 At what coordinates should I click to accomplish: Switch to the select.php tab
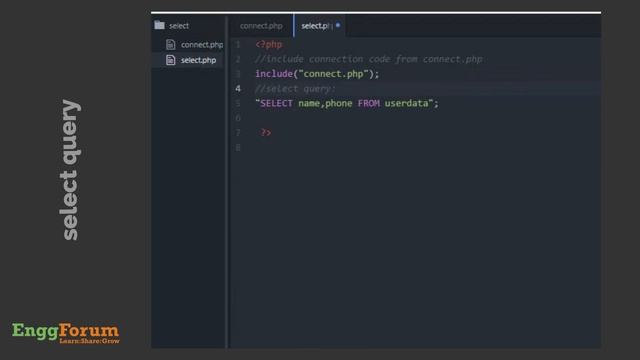(x=319, y=26)
